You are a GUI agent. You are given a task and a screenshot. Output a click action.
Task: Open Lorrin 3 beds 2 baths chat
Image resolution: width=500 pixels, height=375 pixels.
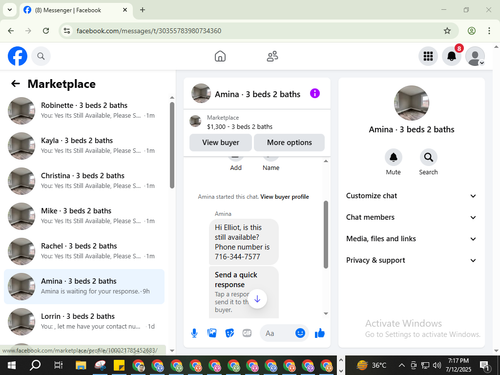(x=84, y=321)
